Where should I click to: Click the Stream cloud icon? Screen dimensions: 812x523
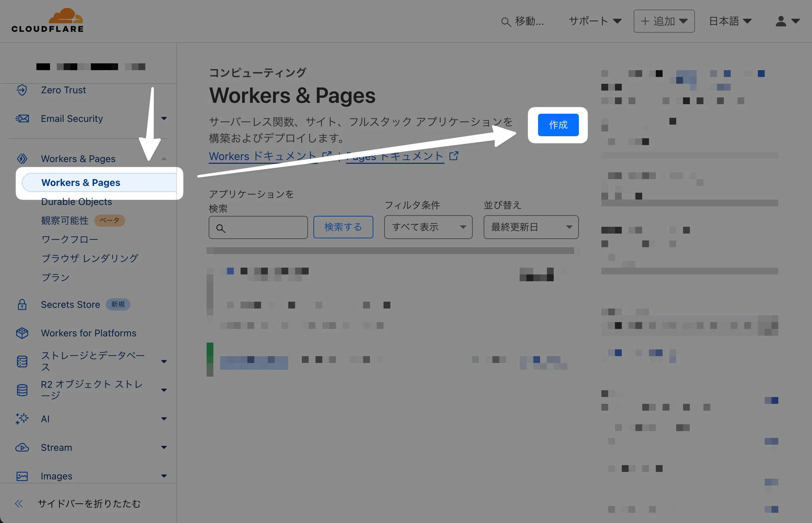click(22, 447)
